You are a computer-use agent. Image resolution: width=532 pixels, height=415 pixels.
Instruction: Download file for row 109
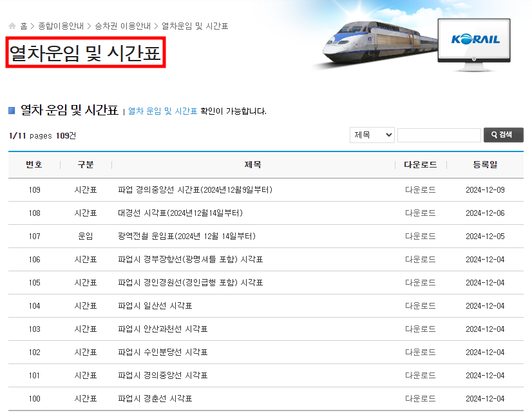tap(421, 189)
